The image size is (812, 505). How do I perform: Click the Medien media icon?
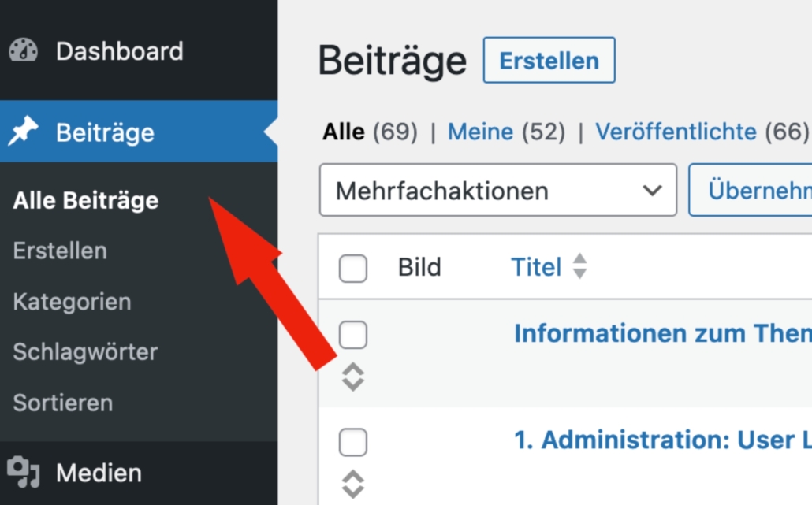pyautogui.click(x=24, y=473)
